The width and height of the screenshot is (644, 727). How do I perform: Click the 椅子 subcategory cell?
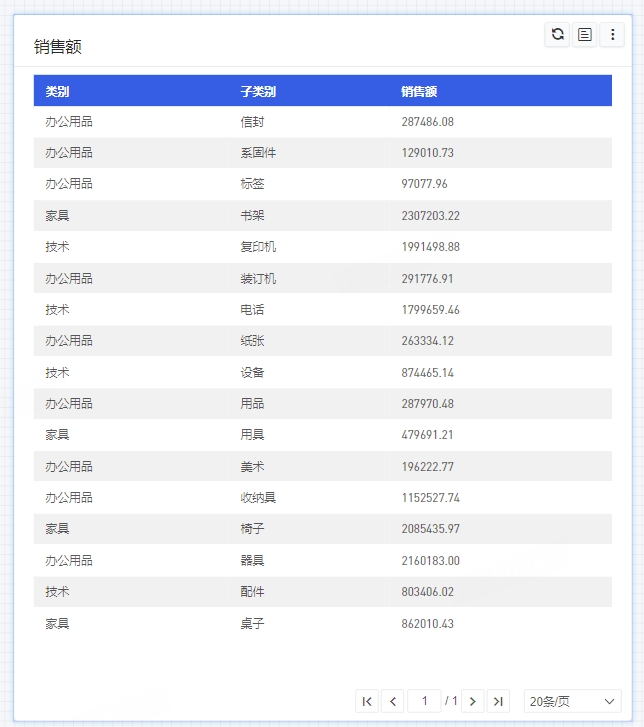pos(252,529)
